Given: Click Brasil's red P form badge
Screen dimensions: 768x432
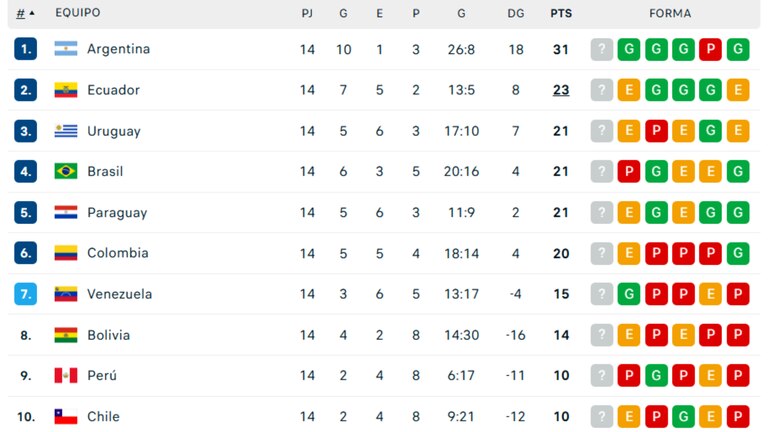Looking at the screenshot, I should click(629, 171).
